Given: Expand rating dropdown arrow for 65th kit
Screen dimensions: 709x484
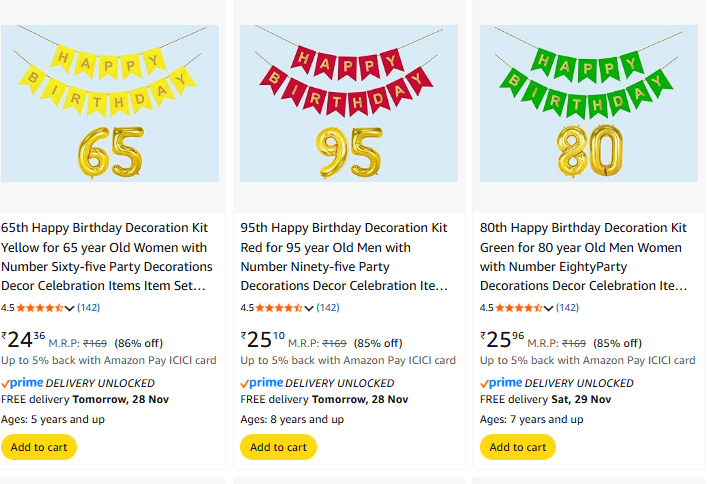Looking at the screenshot, I should (x=70, y=308).
